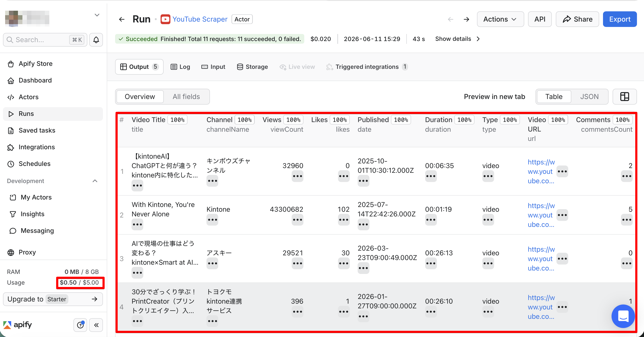
Task: Open the table layout columns icon button
Action: tap(624, 97)
